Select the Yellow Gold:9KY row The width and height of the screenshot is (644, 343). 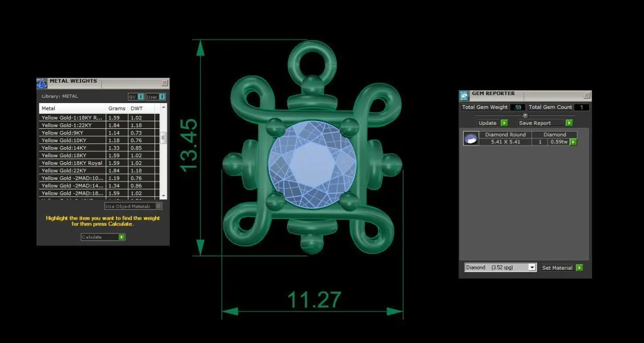tap(100, 133)
